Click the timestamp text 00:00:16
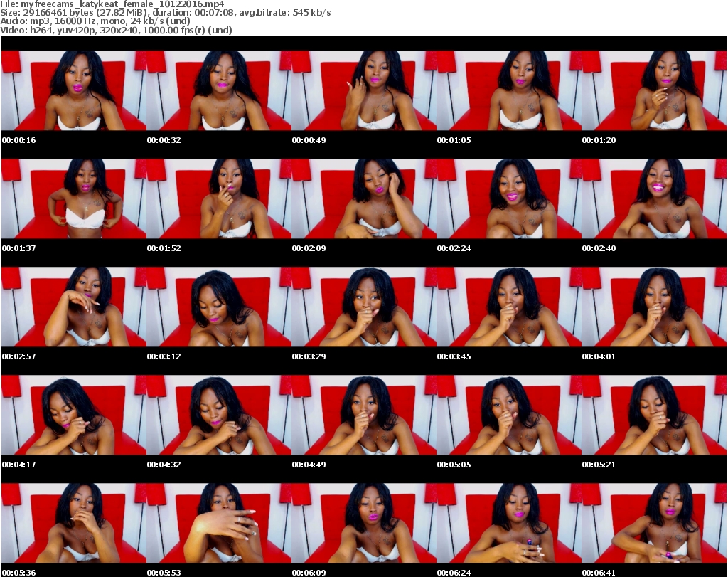 click(x=18, y=140)
